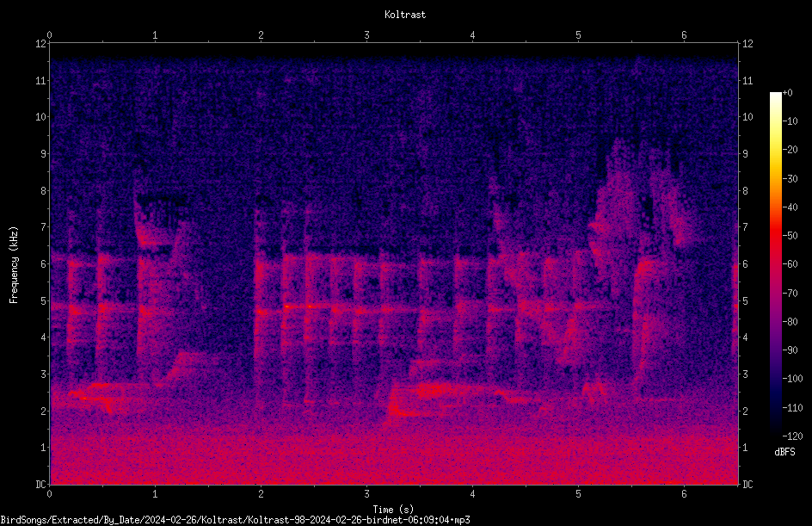Click the DC label on left frequency axis
Viewport: 812px width, 526px height.
click(41, 485)
